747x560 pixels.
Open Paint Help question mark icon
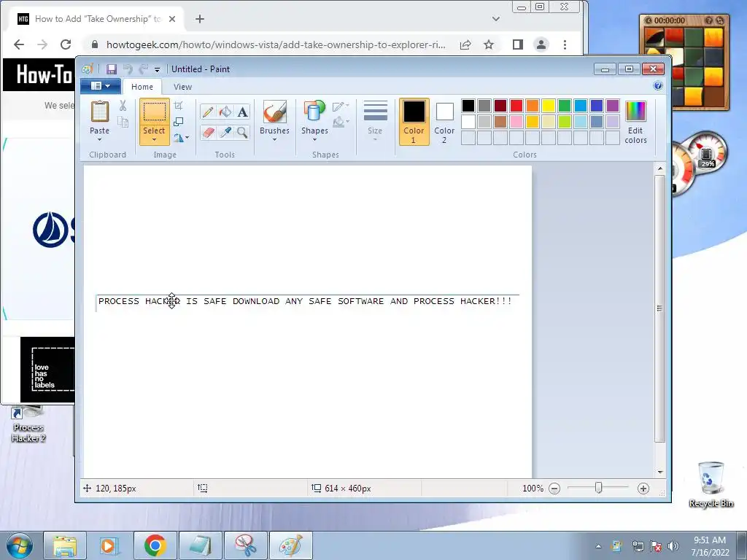(x=658, y=86)
